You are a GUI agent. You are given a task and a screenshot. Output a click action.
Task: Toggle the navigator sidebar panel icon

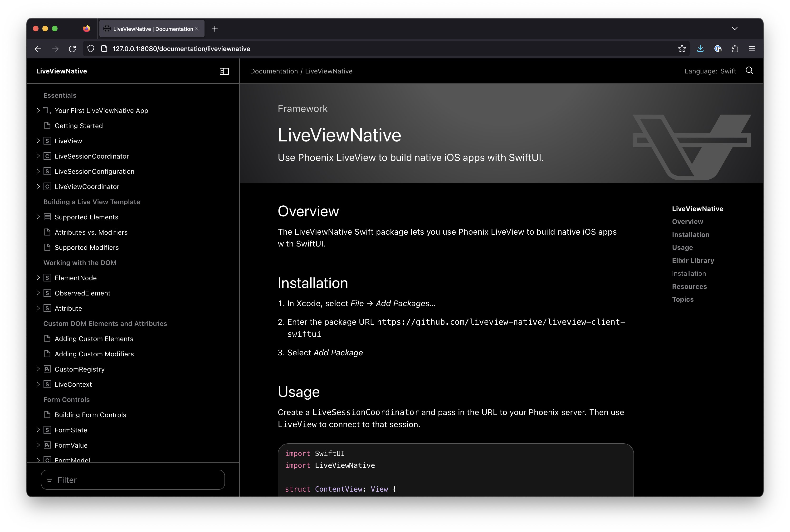pyautogui.click(x=224, y=71)
